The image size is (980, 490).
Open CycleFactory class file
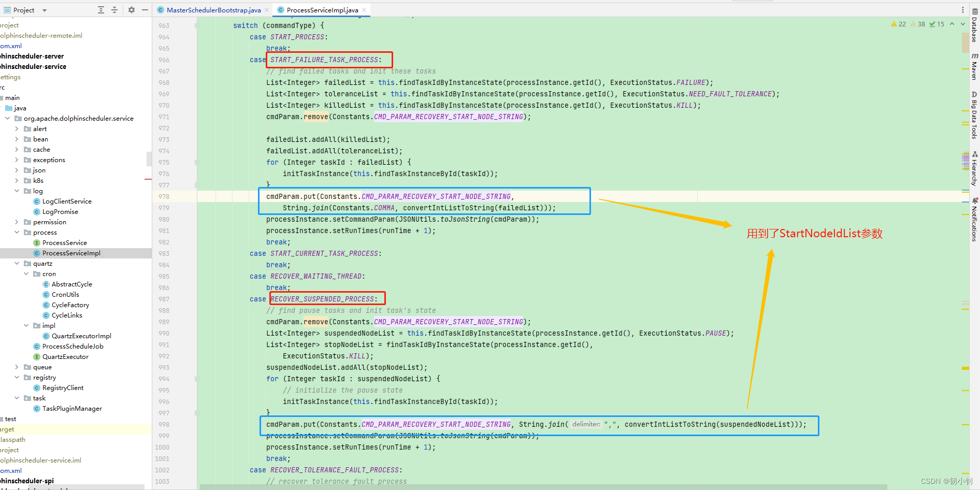click(70, 305)
